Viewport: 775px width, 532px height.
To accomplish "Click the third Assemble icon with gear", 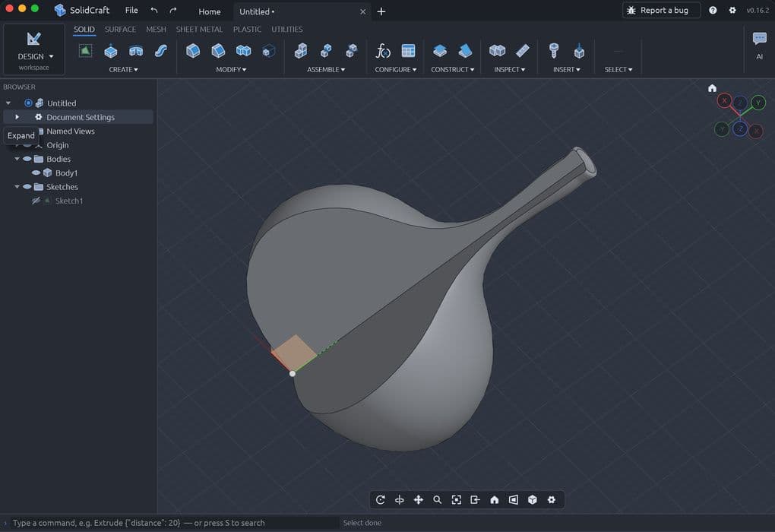I will point(352,50).
